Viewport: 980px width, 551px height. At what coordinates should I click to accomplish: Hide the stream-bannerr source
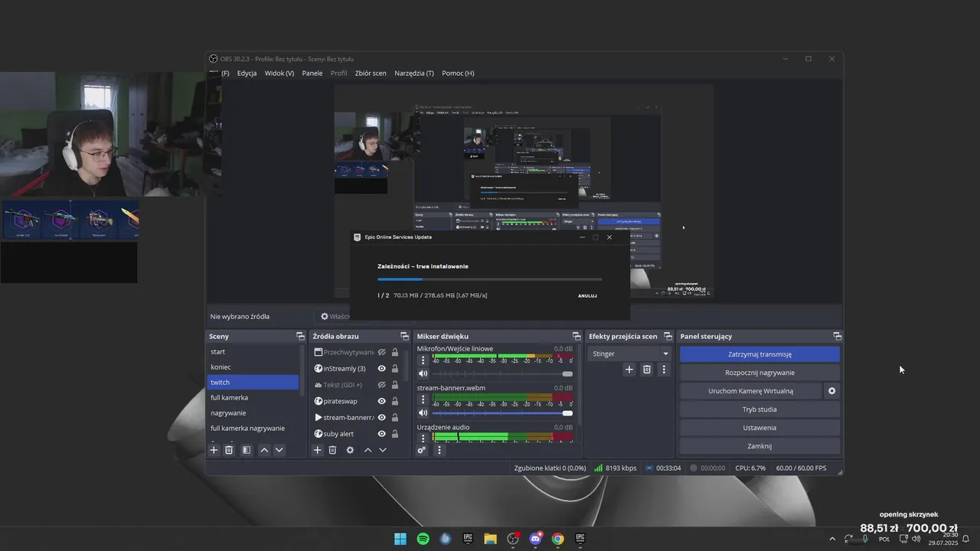[381, 418]
